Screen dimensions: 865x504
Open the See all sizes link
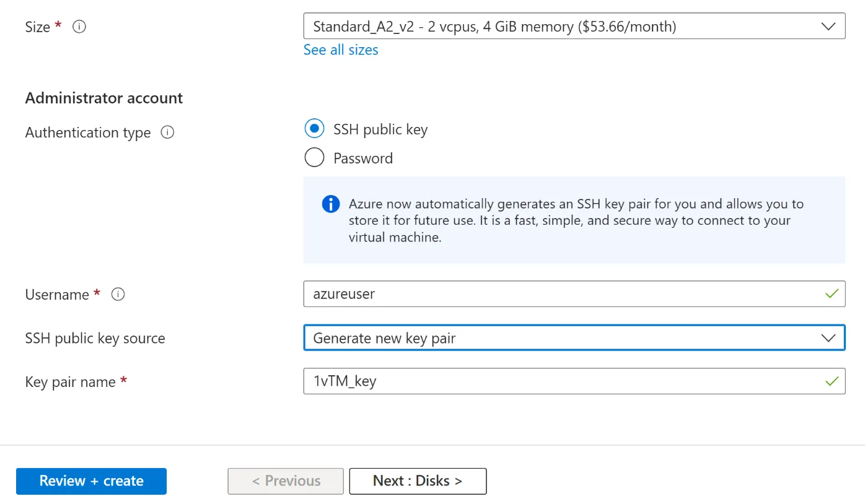[x=341, y=50]
